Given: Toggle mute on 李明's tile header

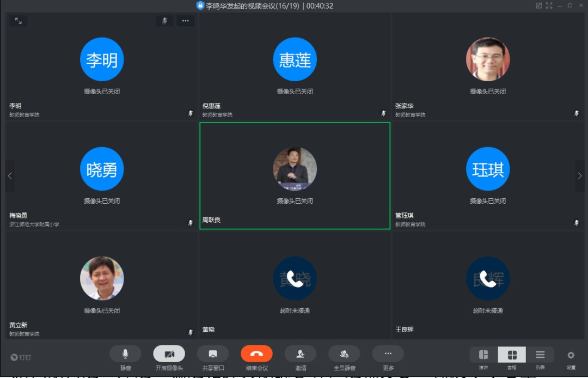Looking at the screenshot, I should click(164, 21).
